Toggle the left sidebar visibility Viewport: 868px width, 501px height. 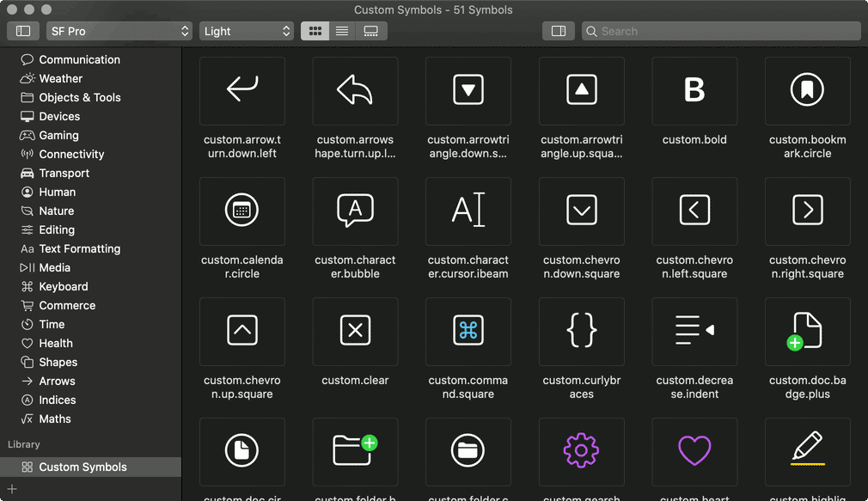(x=22, y=31)
